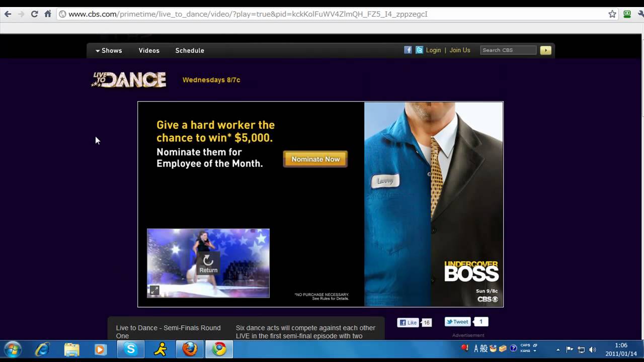Click the 'Live to Dance - Semi-Finals Round One' title
This screenshot has width=644, height=362.
pos(169,332)
